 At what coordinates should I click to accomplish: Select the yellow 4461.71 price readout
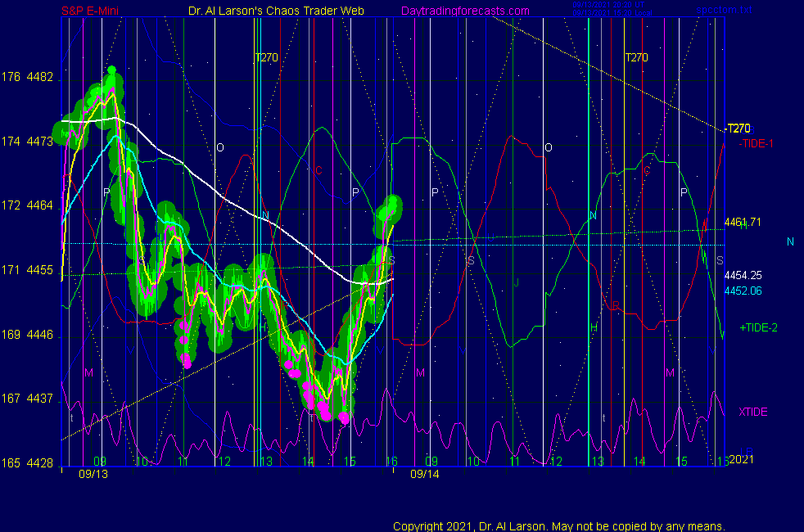(743, 222)
